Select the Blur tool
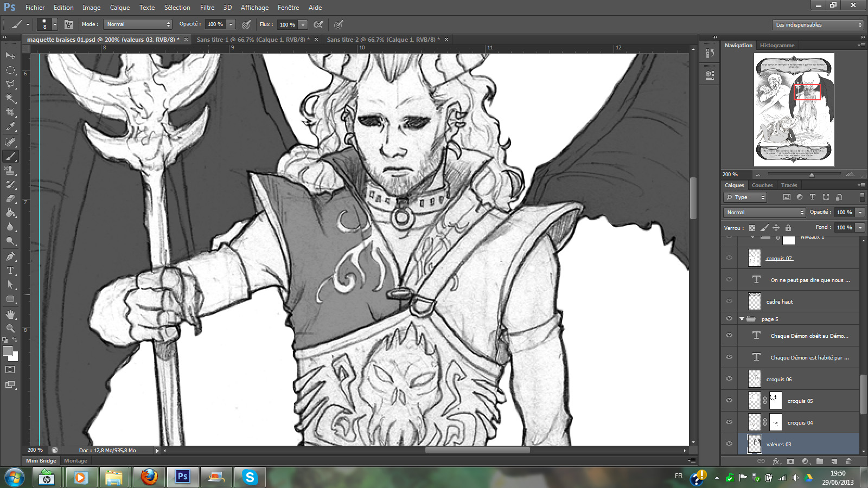The image size is (868, 488). click(10, 227)
